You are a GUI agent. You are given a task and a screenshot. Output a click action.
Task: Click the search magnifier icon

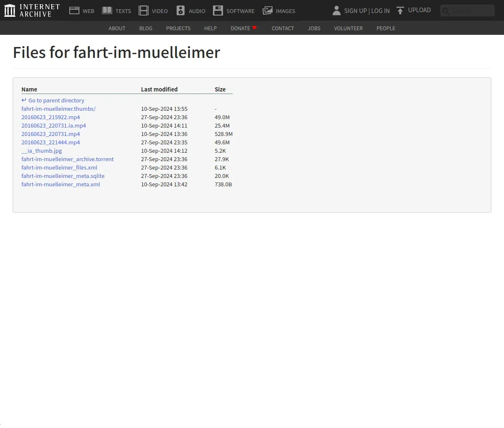click(446, 11)
